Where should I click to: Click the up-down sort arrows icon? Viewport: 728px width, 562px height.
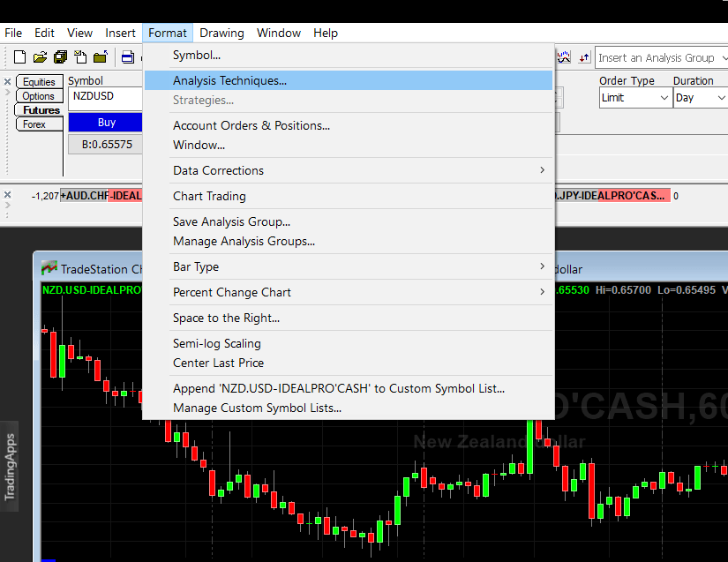(x=583, y=56)
